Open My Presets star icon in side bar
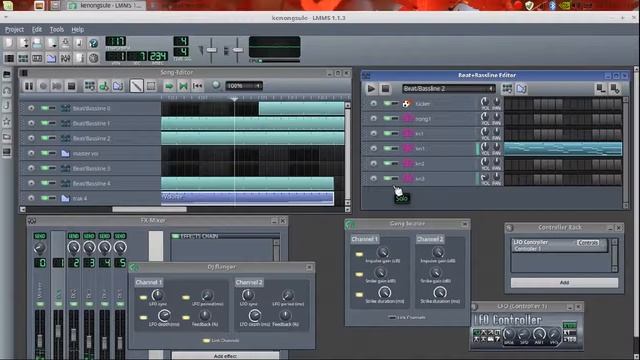 (7, 121)
